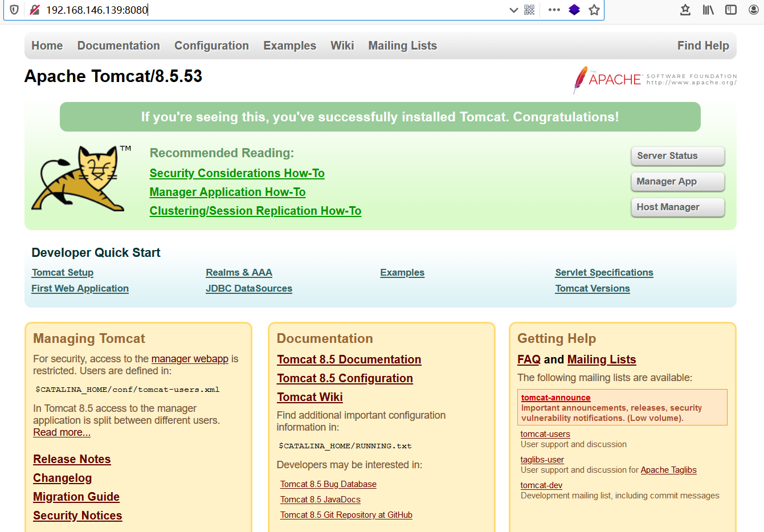Toggle the sidebar view icon
Image resolution: width=764 pixels, height=532 pixels.
click(x=731, y=10)
